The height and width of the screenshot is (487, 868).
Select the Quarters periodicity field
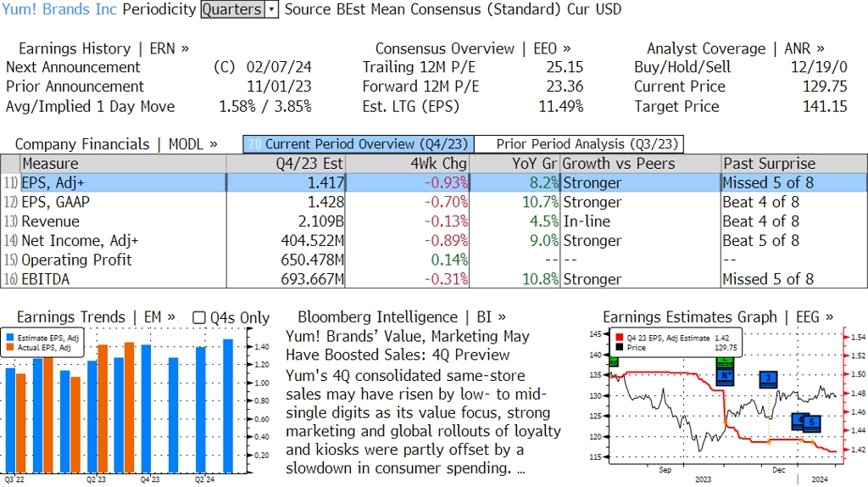pos(232,9)
